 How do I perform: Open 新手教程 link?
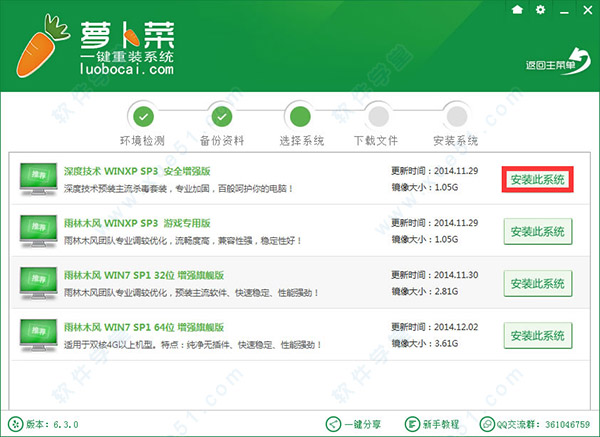(x=440, y=424)
